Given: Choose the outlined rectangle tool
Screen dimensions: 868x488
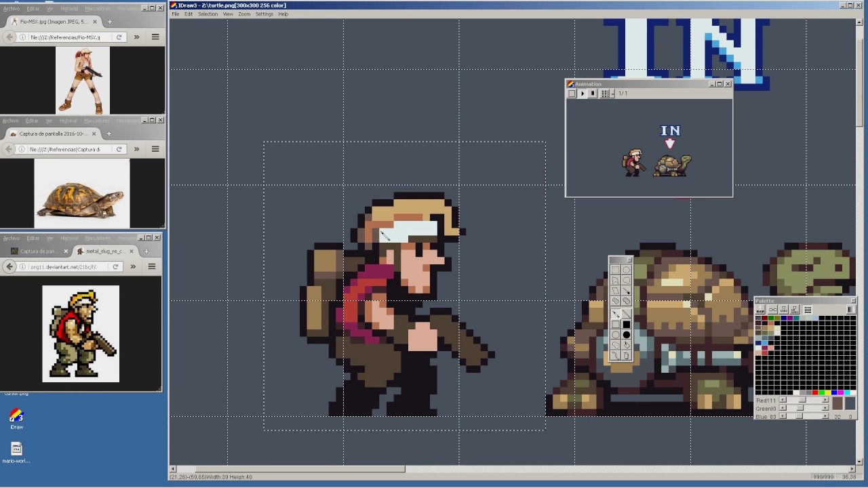Looking at the screenshot, I should point(616,324).
